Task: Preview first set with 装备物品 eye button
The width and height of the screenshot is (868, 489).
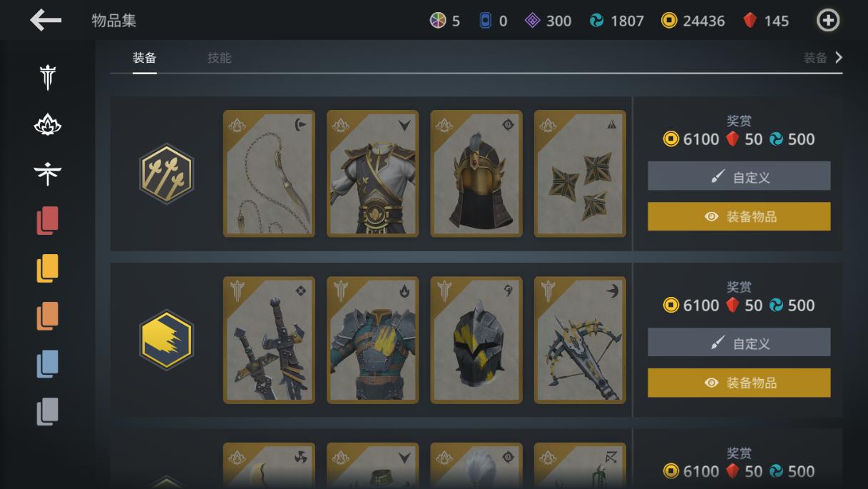Action: [x=739, y=216]
